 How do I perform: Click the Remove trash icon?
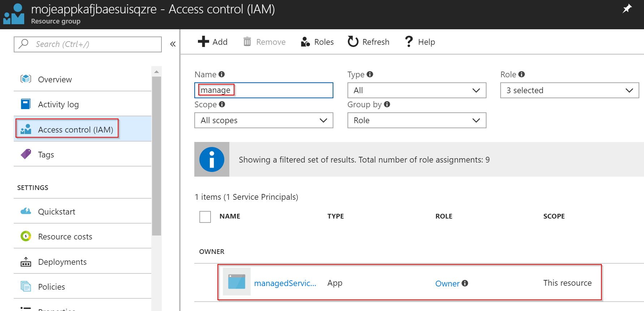coord(247,42)
